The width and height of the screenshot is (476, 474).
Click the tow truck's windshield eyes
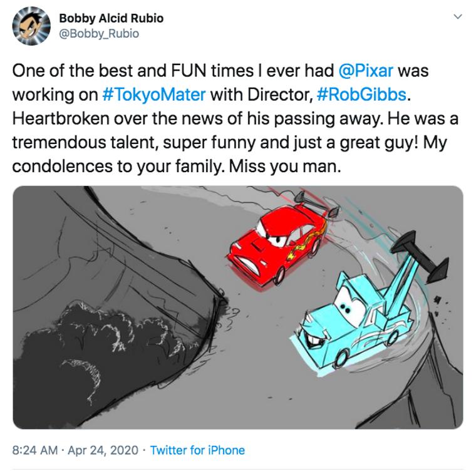[x=349, y=304]
